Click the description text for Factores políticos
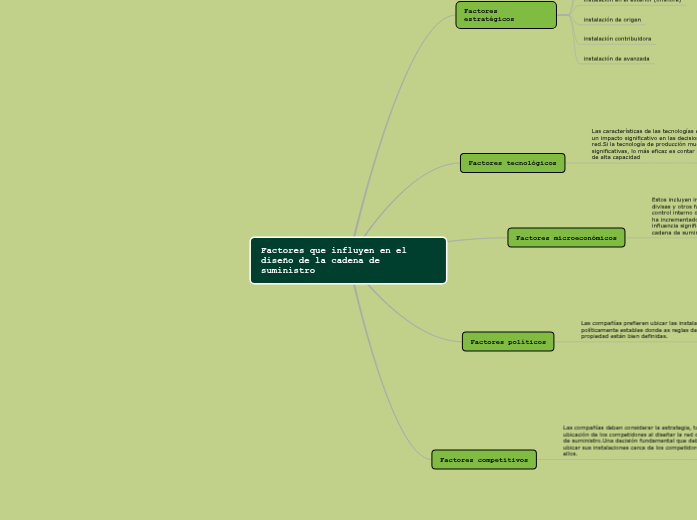This screenshot has width=697, height=520. tap(638, 330)
